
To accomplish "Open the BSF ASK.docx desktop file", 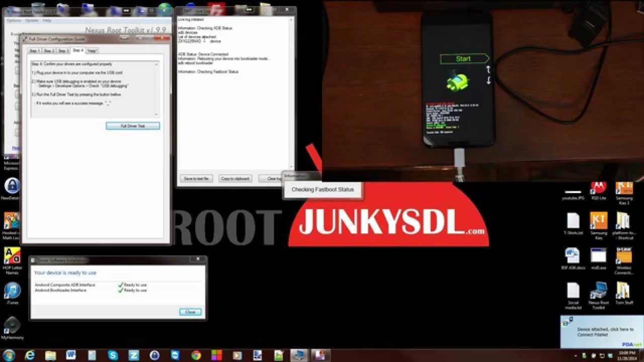I will [573, 258].
